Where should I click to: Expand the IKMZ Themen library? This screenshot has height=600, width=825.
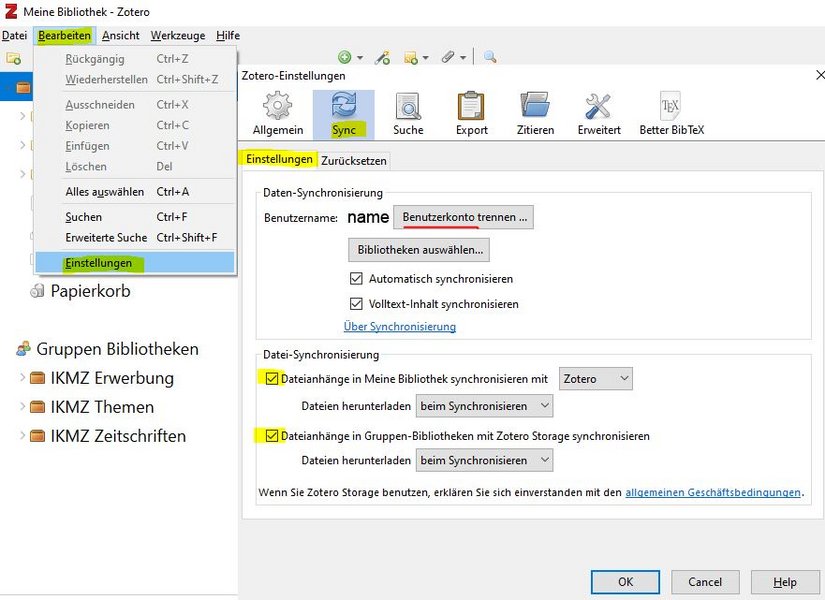coord(22,406)
